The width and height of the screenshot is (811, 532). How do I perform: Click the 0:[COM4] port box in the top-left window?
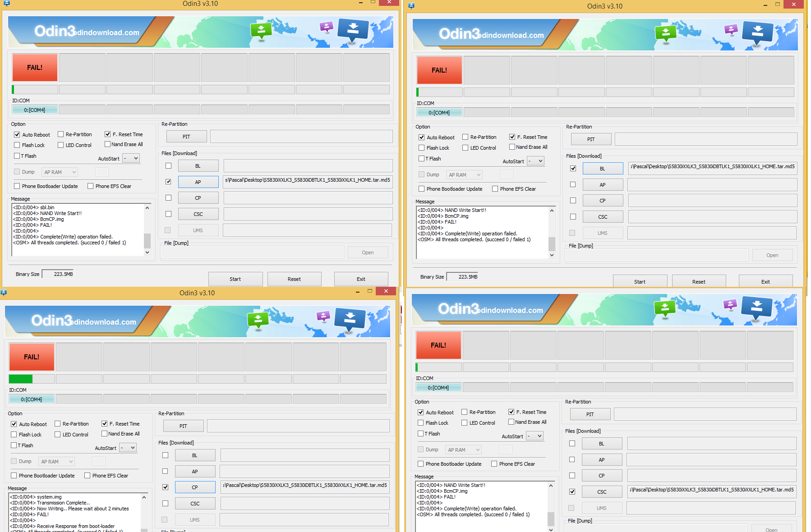pos(35,110)
